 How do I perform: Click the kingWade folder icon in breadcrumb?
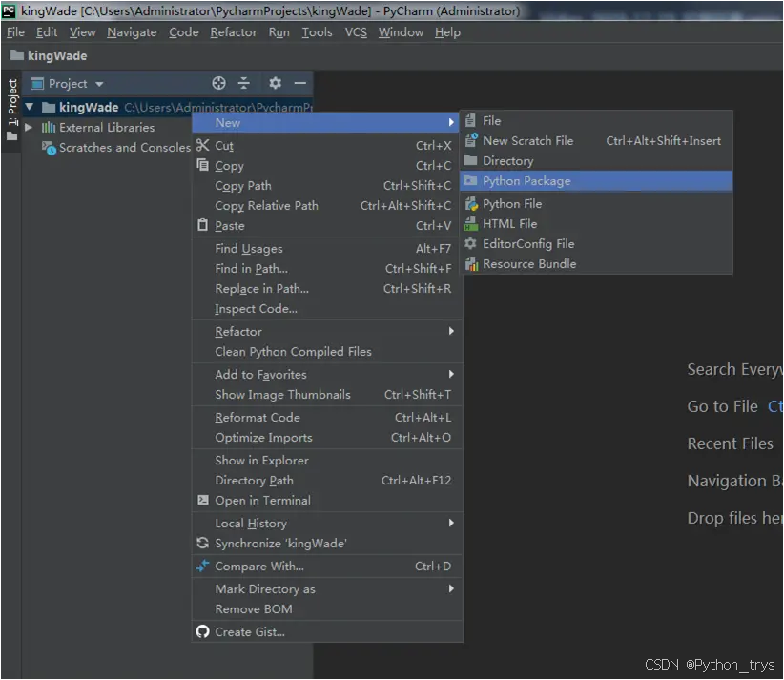pos(17,55)
